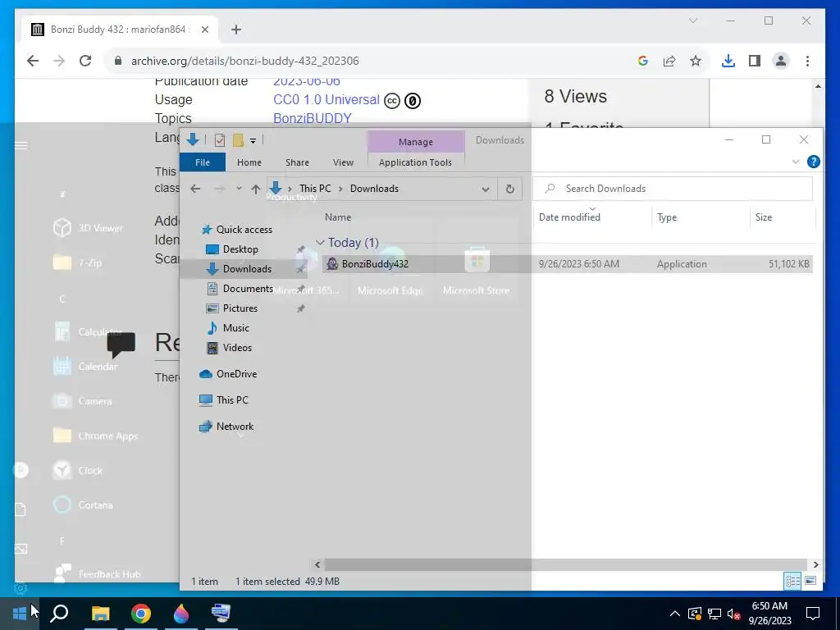Viewport: 840px width, 630px height.
Task: Click the Google icon in address bar
Action: 643,61
